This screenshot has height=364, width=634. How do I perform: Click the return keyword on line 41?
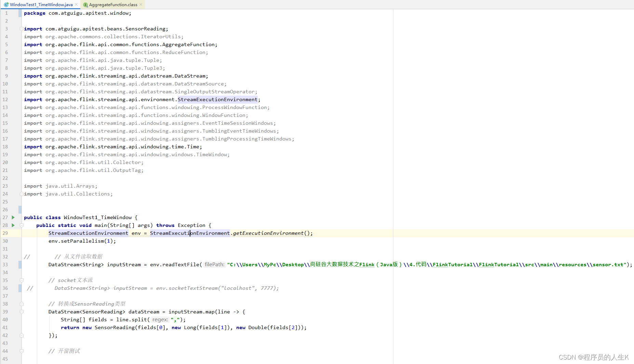70,327
